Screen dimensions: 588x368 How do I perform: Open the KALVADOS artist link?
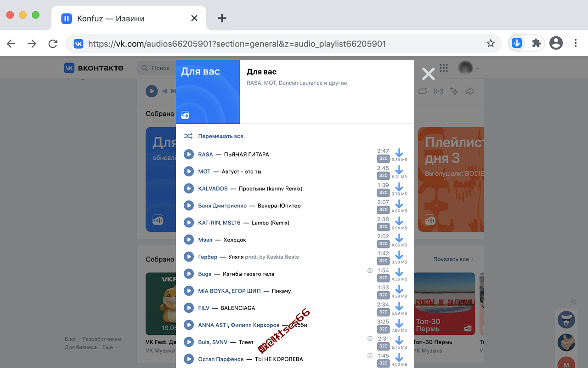click(213, 189)
